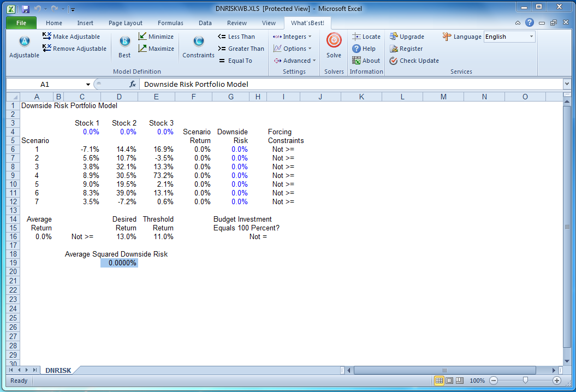The image size is (576, 392).
Task: Click the Greater Than constraint button
Action: (x=241, y=49)
